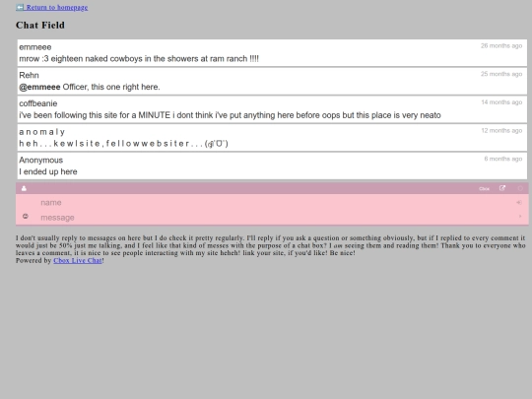Click the '14 months ago' timestamp

pyautogui.click(x=501, y=102)
